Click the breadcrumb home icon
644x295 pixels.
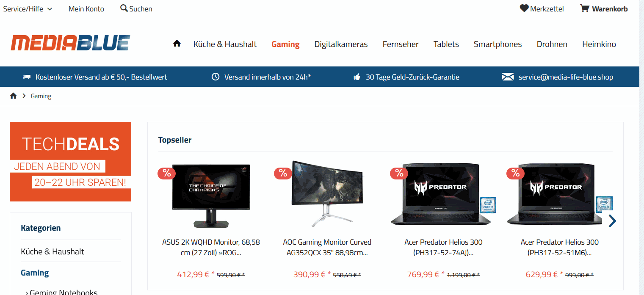point(13,96)
